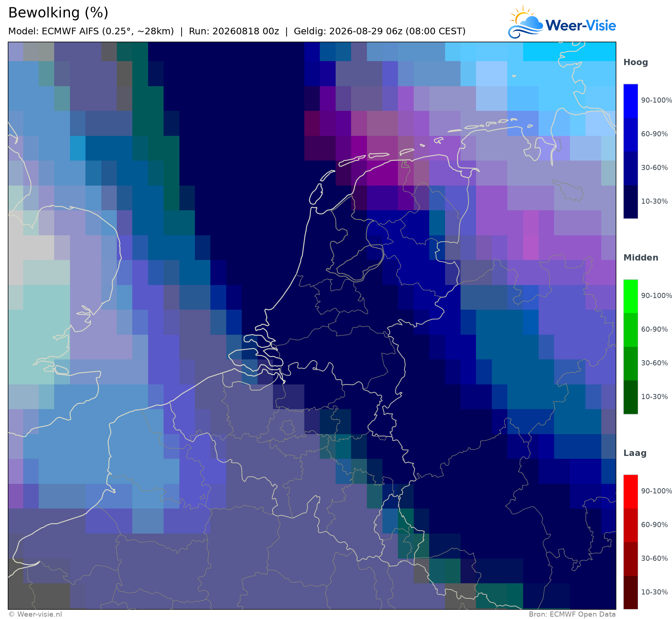Click the Bewolking (%) title
Image resolution: width=672 pixels, height=619 pixels.
coord(58,13)
